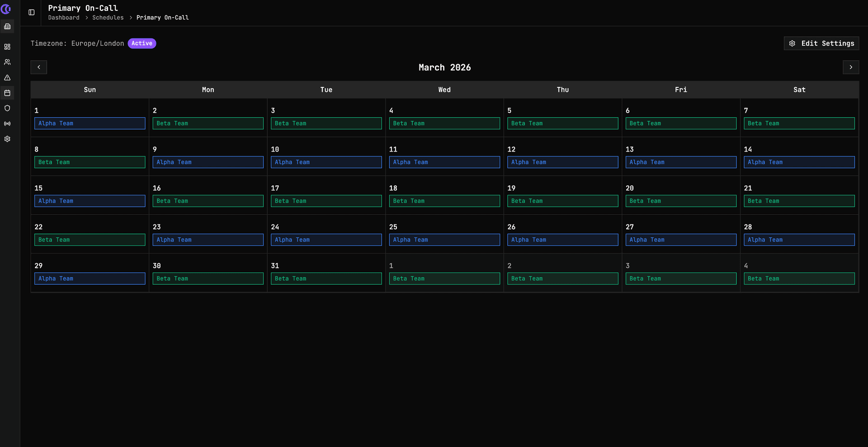Open the Dashboard breadcrumb link
This screenshot has height=447, width=868.
63,18
